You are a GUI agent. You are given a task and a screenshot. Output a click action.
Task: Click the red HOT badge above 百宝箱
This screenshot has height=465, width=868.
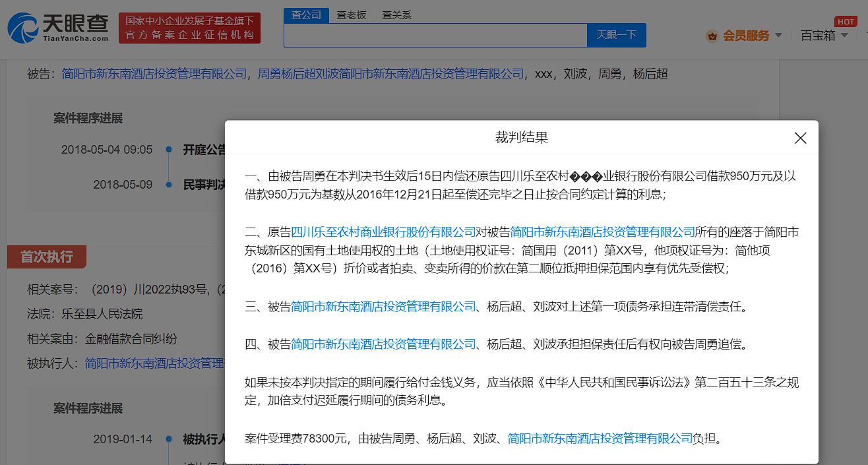[846, 22]
